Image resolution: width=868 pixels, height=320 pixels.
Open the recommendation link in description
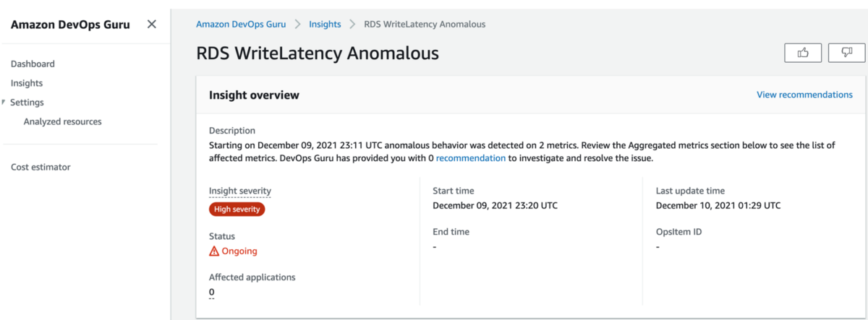(x=470, y=158)
